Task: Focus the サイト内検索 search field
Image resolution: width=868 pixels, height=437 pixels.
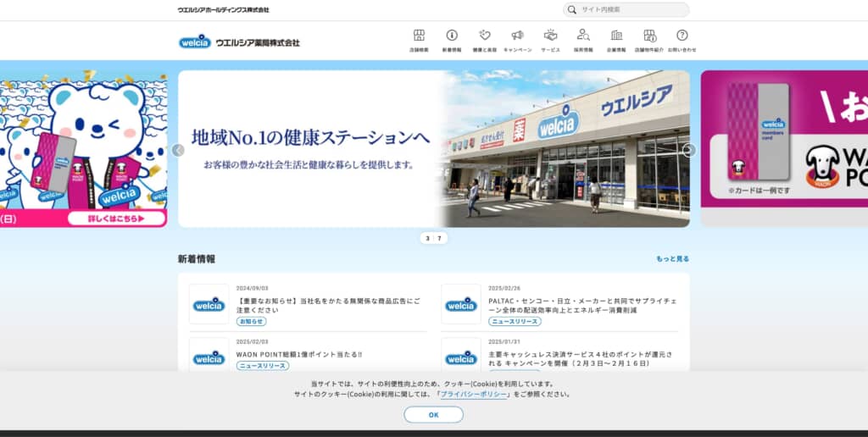Action: point(626,10)
